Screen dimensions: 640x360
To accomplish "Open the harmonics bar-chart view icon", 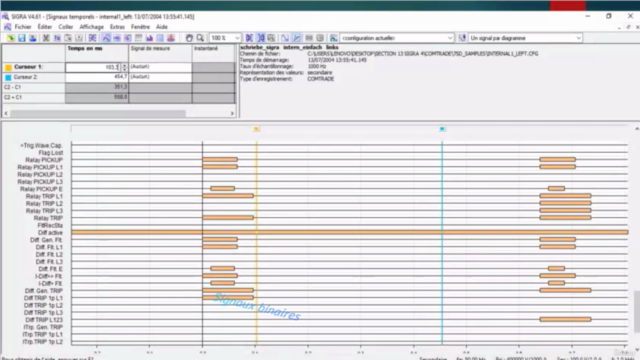I will coord(149,38).
